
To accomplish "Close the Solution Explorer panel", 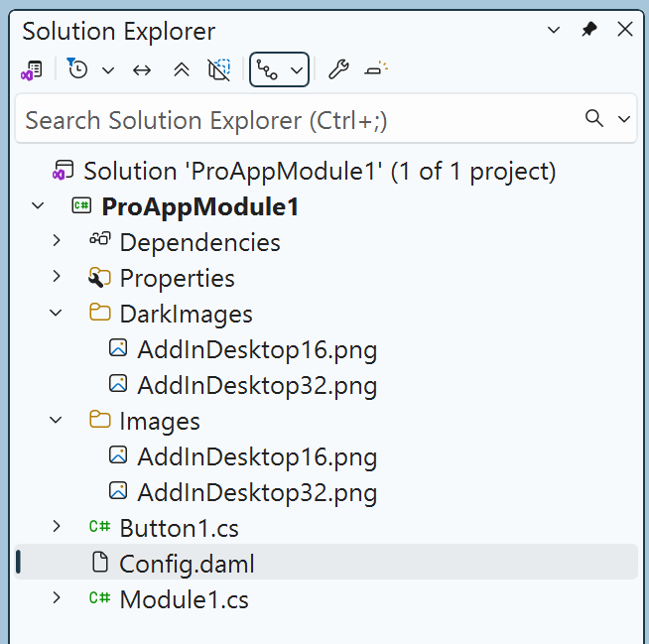I will tap(624, 29).
